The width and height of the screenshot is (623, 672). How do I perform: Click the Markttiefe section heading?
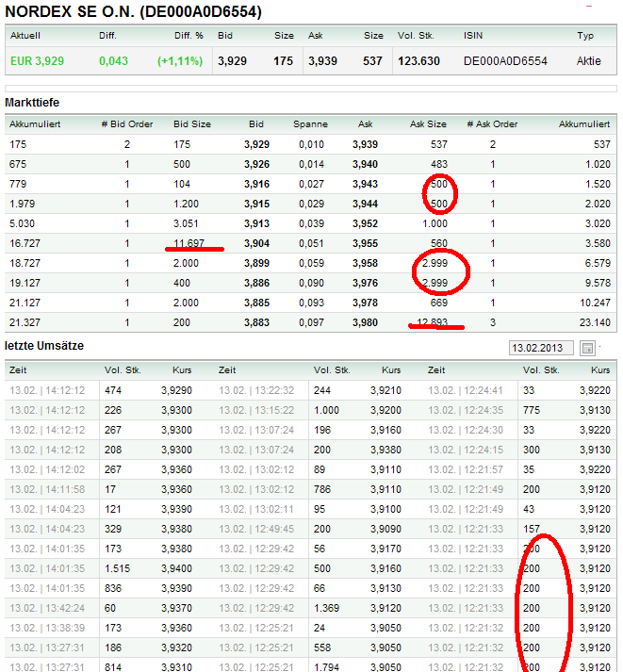(x=32, y=103)
